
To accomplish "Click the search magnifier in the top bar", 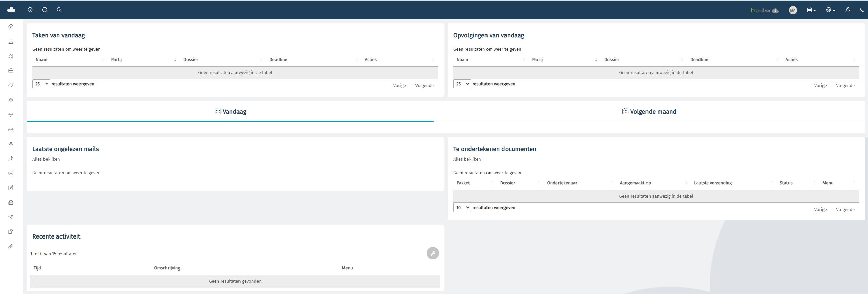I will 59,10.
